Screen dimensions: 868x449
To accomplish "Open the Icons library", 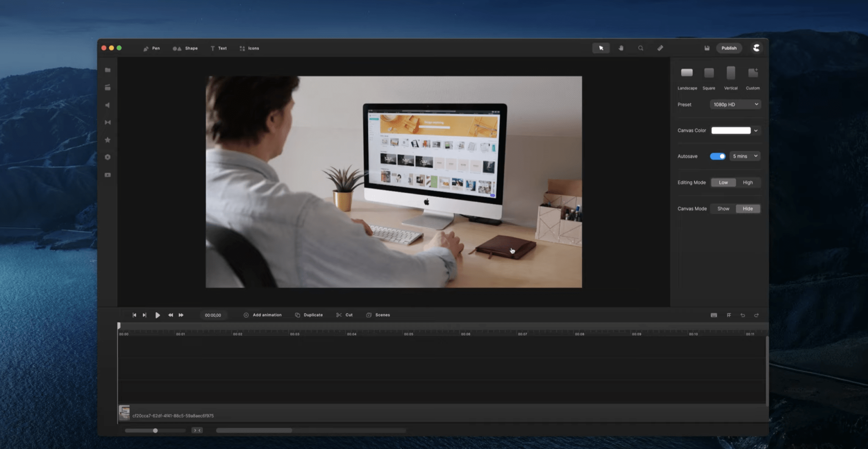I will 250,48.
